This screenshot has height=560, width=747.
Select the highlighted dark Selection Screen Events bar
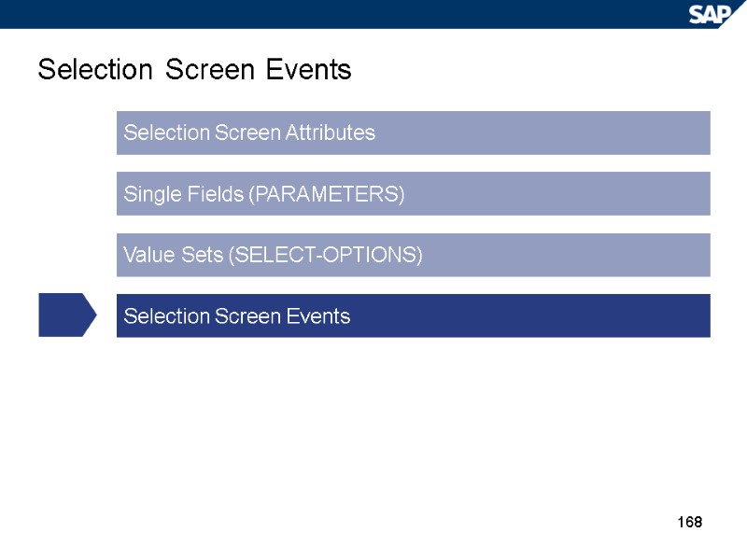tap(413, 315)
